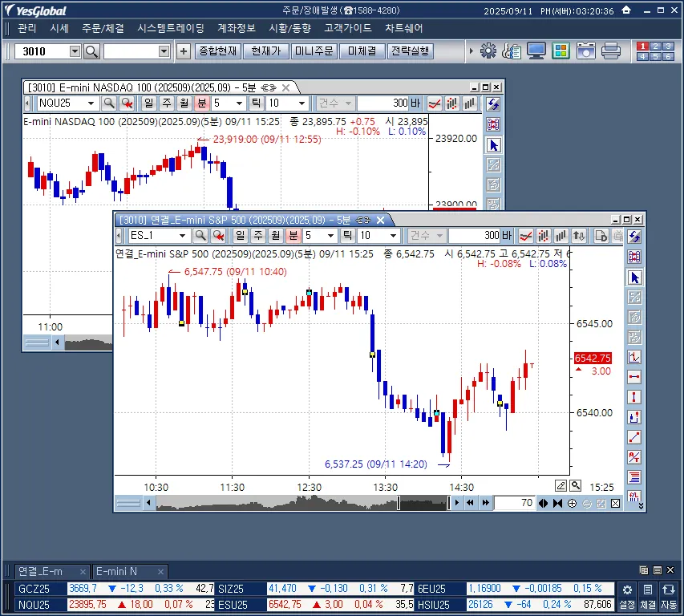Click up-down arrows icon in S&P chart toolbar
The image size is (684, 616).
coord(579,236)
